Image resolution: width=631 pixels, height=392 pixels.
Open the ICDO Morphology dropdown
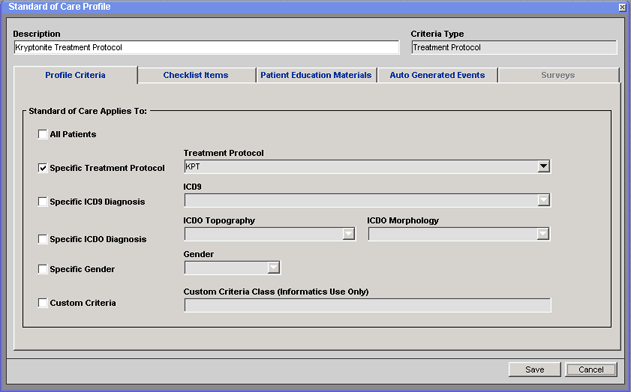[x=543, y=234]
